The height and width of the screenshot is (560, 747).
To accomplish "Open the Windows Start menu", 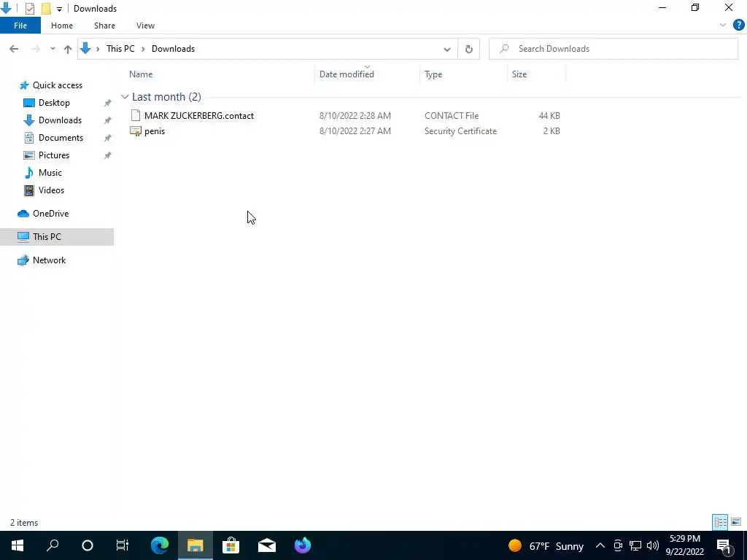I will coord(18,545).
